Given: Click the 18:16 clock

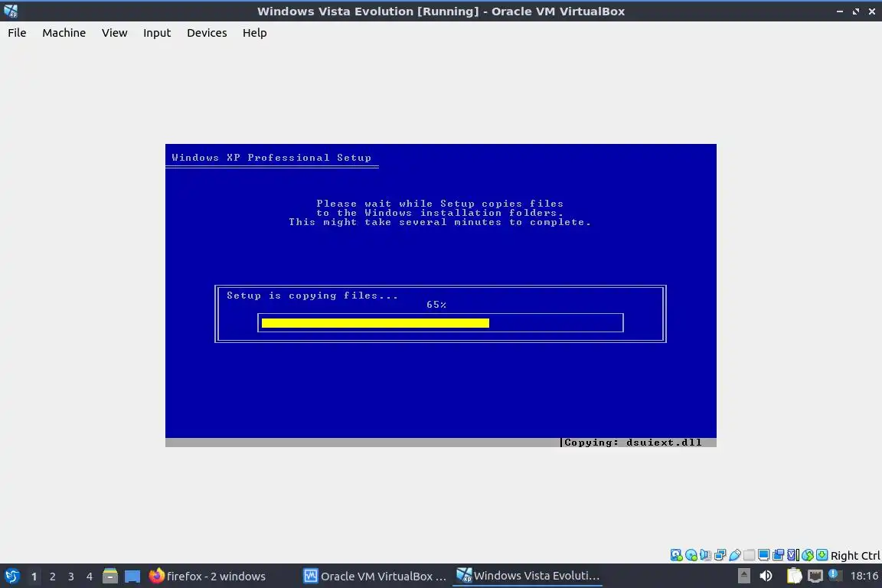Looking at the screenshot, I should [x=864, y=576].
